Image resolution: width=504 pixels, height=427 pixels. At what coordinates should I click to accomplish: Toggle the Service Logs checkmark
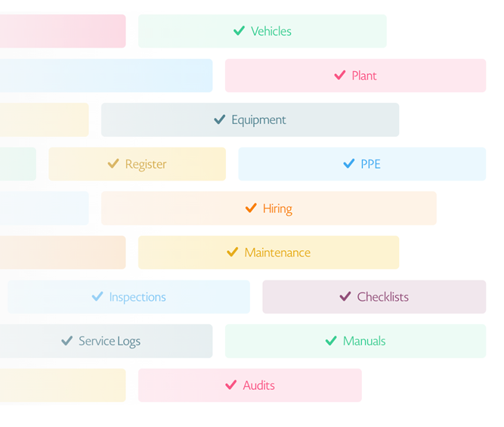[x=66, y=341]
